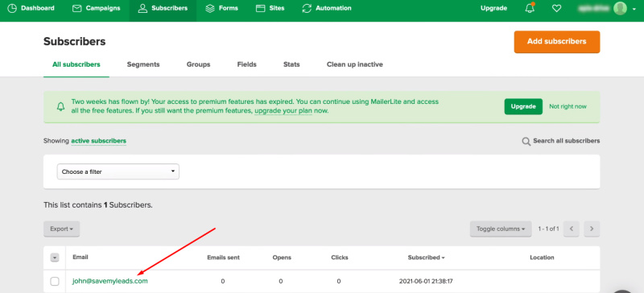Click the Clicks column header
This screenshot has width=644, height=293.
(x=339, y=258)
